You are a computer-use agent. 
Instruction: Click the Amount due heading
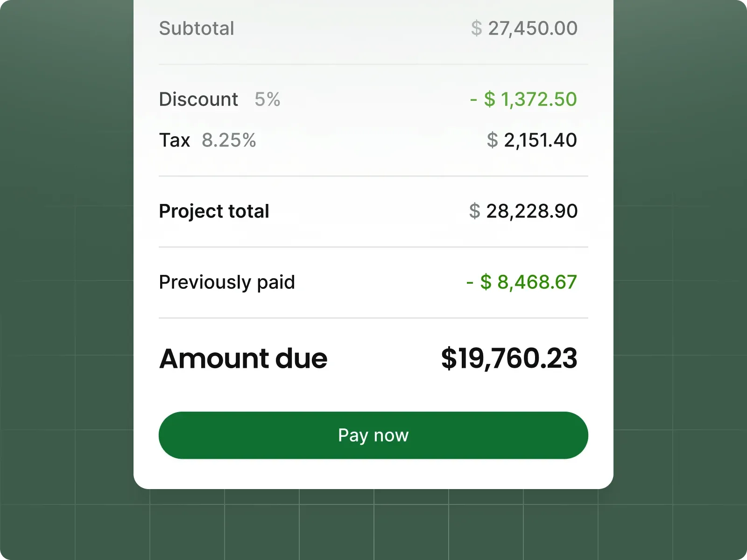[243, 358]
